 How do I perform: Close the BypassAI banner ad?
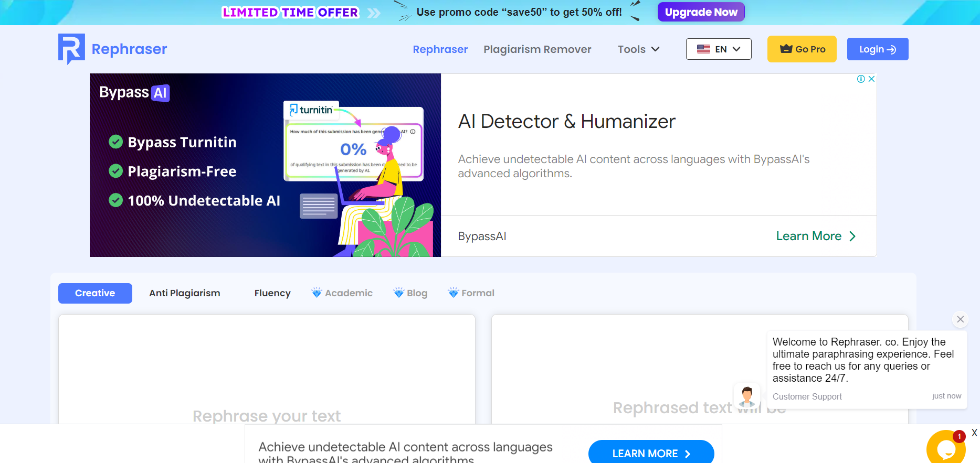point(871,79)
